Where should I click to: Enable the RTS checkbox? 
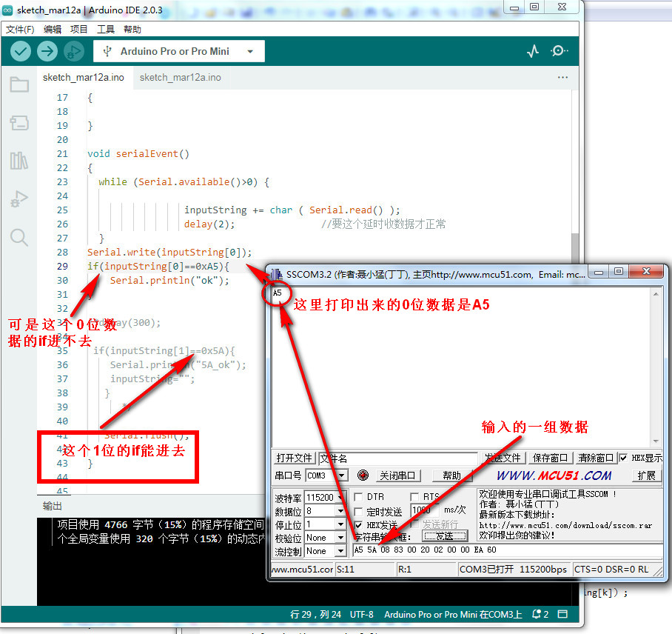(414, 497)
